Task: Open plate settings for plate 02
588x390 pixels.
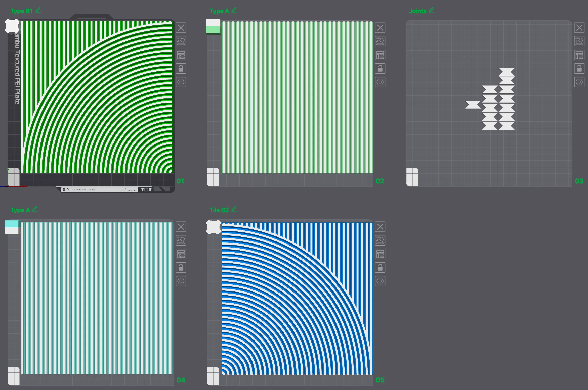Action: [380, 82]
